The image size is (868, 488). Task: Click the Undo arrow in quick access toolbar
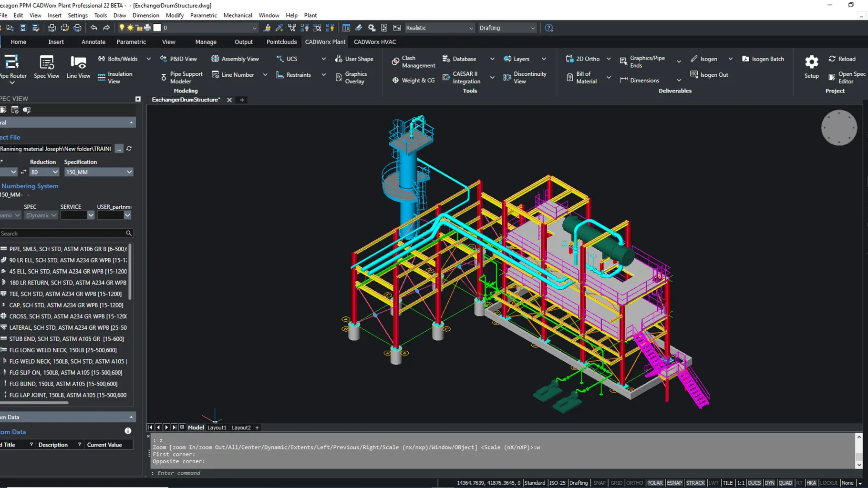click(94, 28)
